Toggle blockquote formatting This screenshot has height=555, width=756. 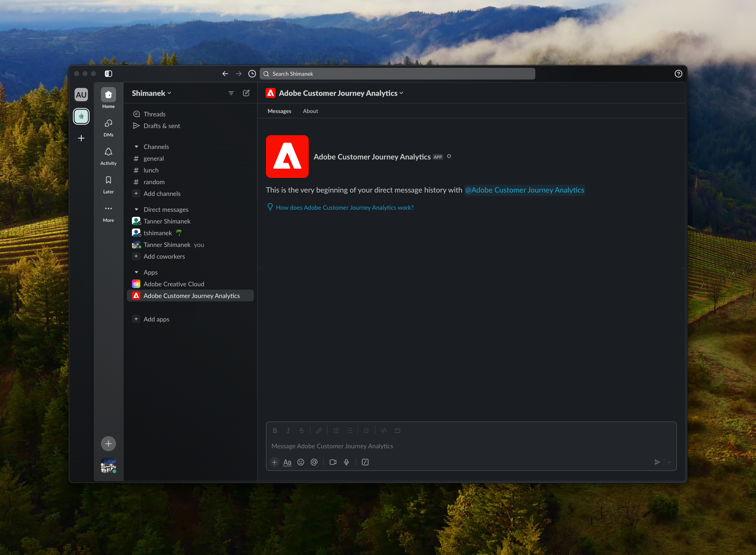tap(366, 430)
